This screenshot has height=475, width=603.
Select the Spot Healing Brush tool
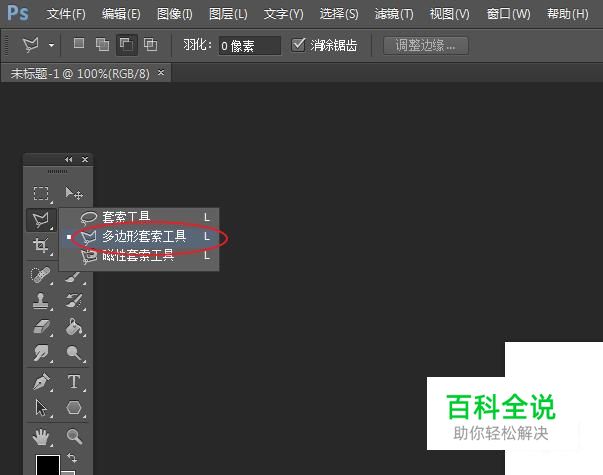(41, 275)
